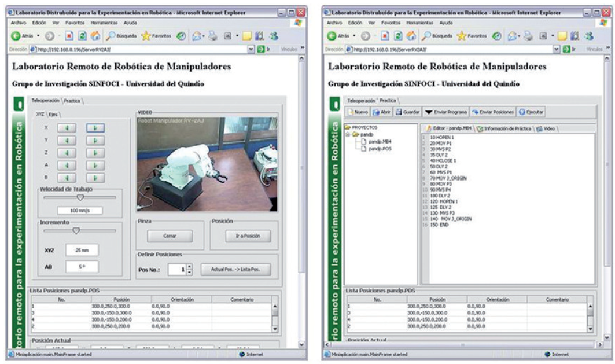Collapse the pandp folder in the project tree
The height and width of the screenshot is (364, 615).
pyautogui.click(x=348, y=134)
